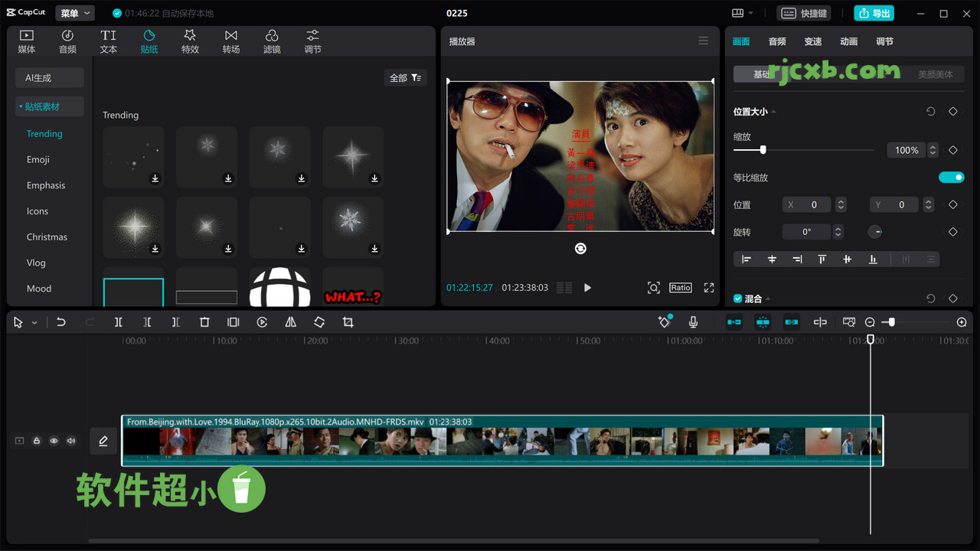Click the 导出 export button

click(x=874, y=13)
